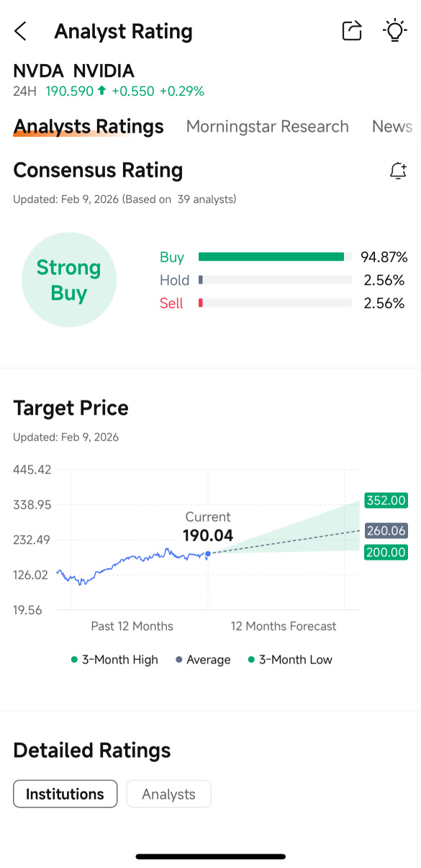
Task: Toggle the 3-Month High legend item
Action: pos(115,659)
